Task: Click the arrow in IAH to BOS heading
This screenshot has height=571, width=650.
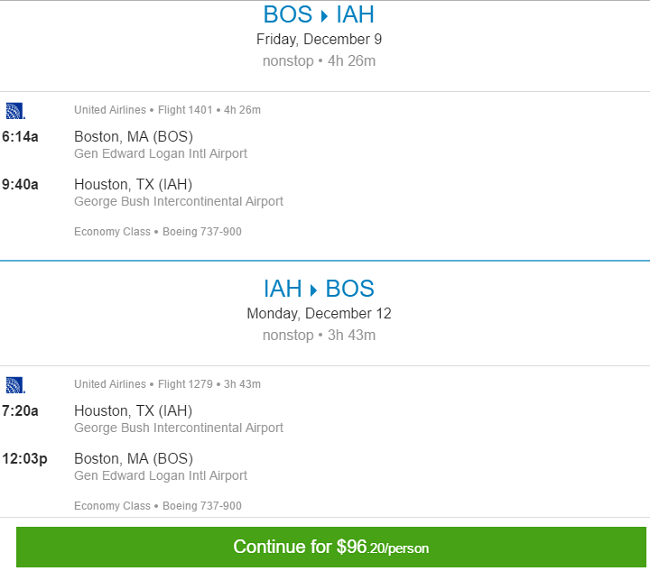Action: [x=314, y=290]
